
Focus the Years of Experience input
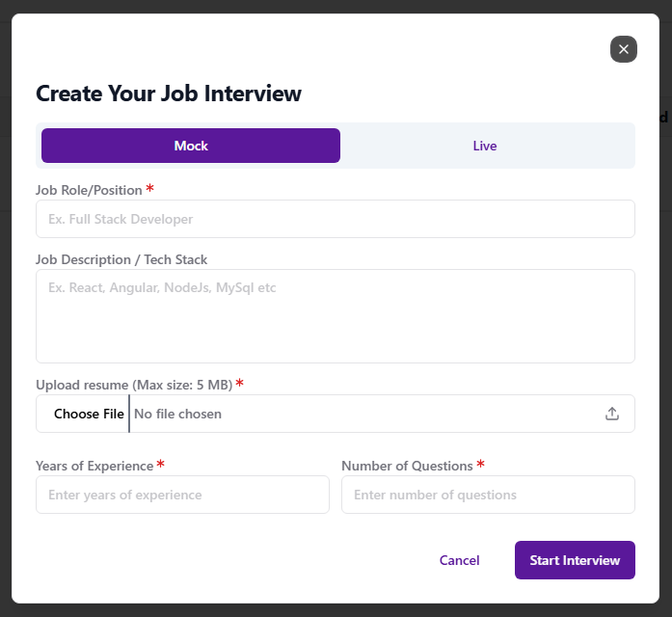[x=182, y=495]
